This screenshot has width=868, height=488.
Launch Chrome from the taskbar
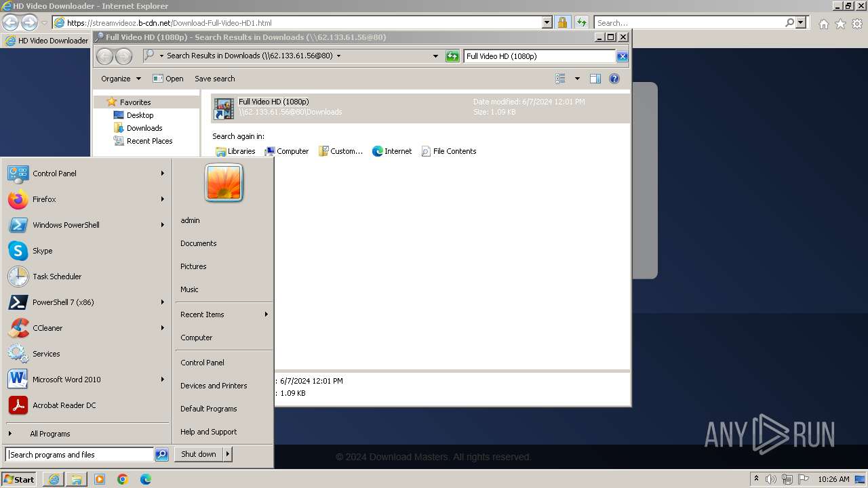click(x=123, y=479)
